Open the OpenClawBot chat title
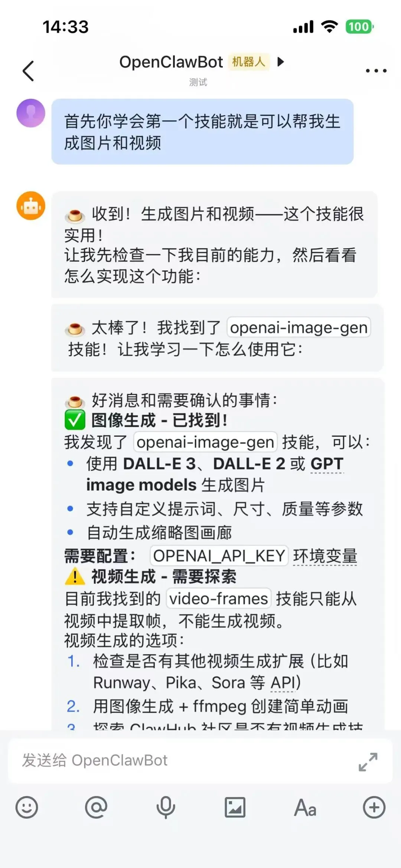The height and width of the screenshot is (868, 401). tap(171, 62)
